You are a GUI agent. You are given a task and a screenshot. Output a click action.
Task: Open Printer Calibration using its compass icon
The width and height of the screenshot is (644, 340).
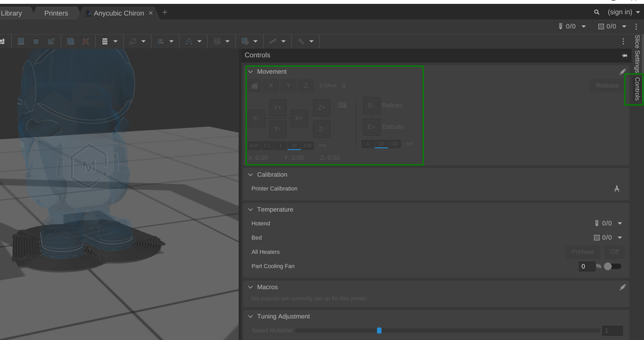click(616, 189)
